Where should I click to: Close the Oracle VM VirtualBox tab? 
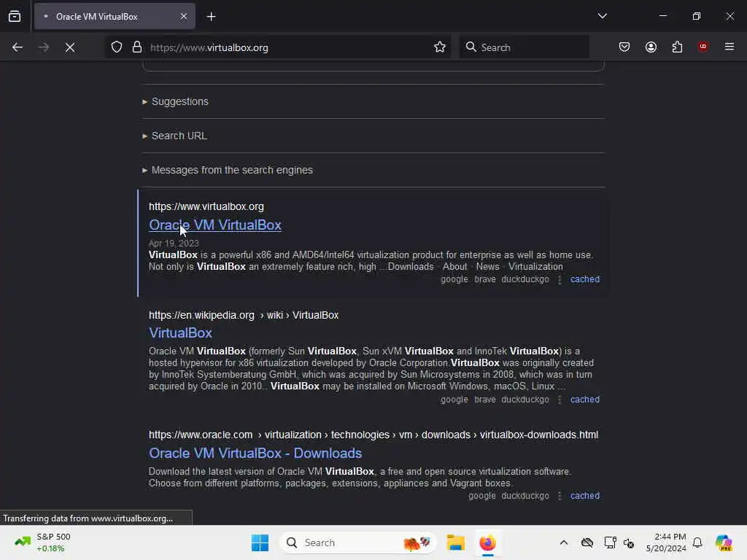[184, 17]
